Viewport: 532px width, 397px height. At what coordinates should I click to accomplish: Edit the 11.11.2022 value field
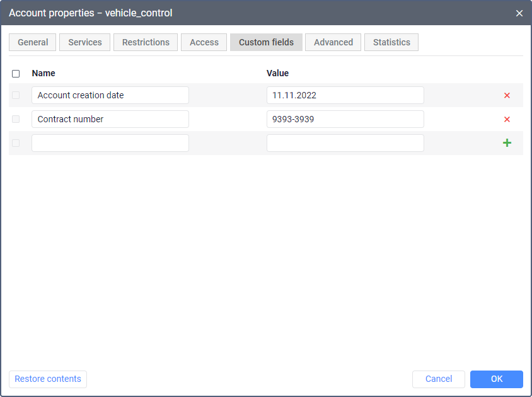point(345,96)
